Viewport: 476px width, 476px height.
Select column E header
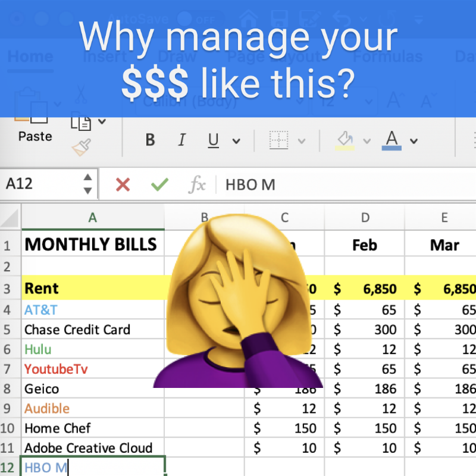441,218
